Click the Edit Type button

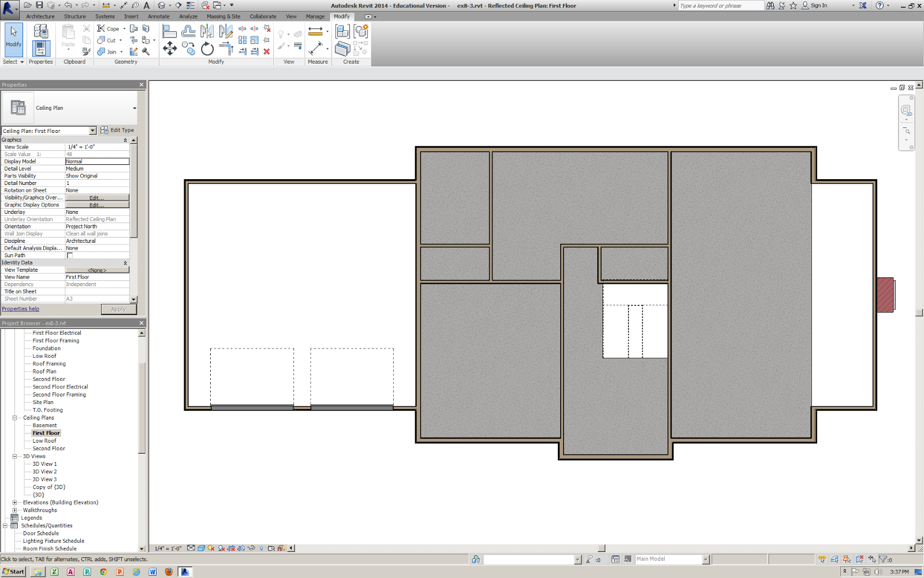click(117, 130)
